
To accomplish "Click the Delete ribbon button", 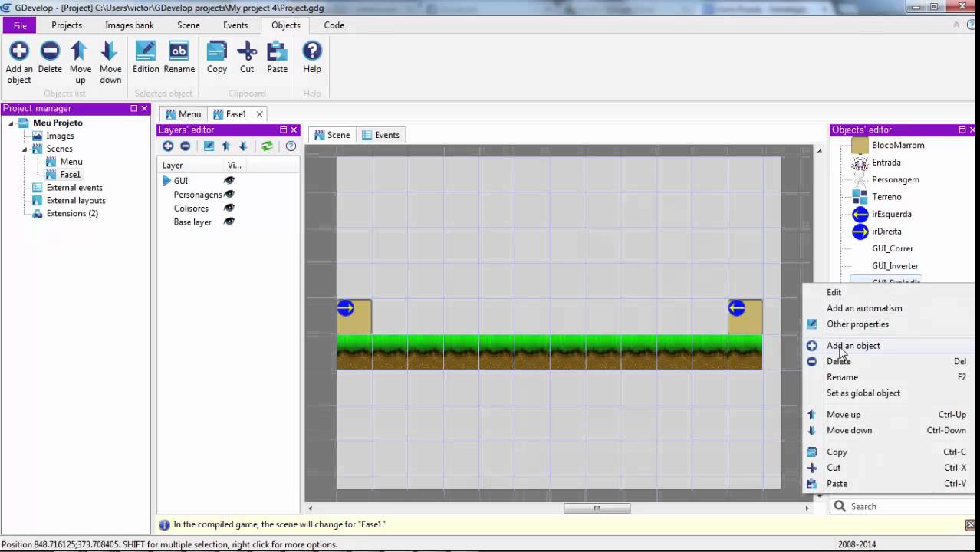I will click(x=50, y=58).
